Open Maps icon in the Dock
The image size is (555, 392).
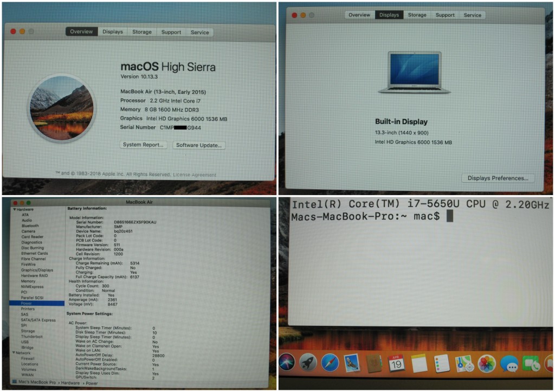tap(464, 363)
